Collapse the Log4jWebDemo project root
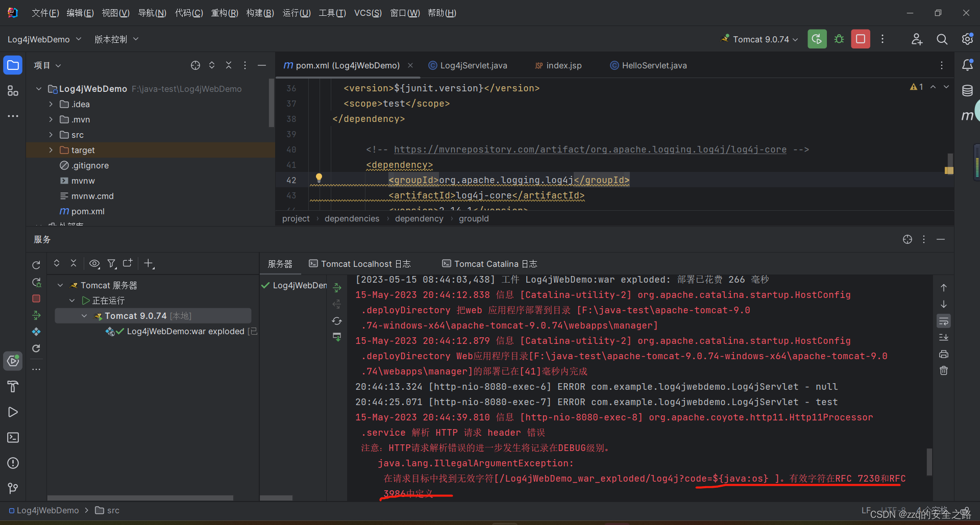The width and height of the screenshot is (980, 525). coord(39,89)
